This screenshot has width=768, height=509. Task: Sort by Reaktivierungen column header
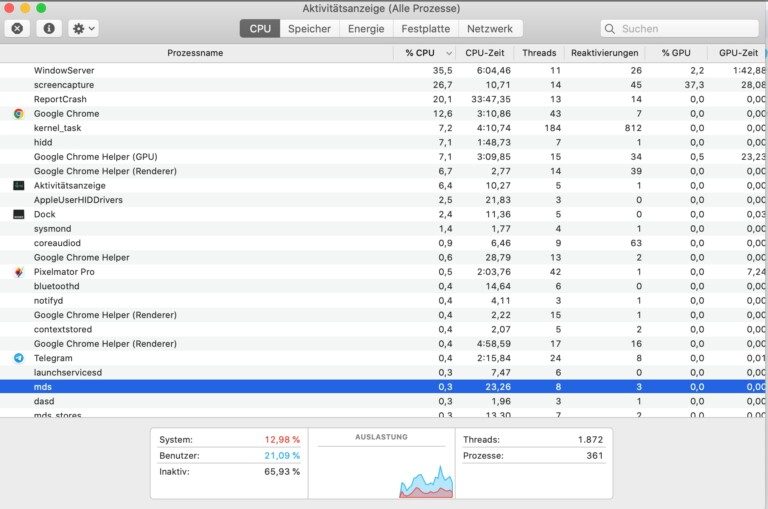click(604, 53)
